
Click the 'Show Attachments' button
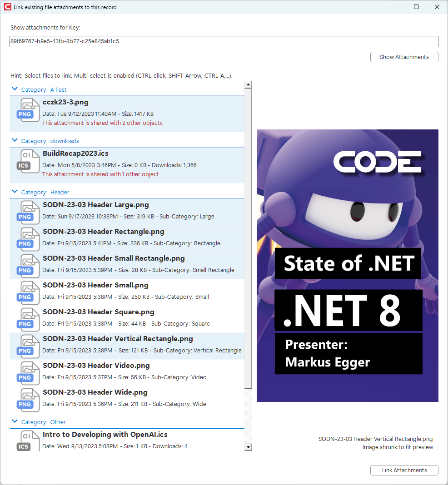pyautogui.click(x=404, y=57)
